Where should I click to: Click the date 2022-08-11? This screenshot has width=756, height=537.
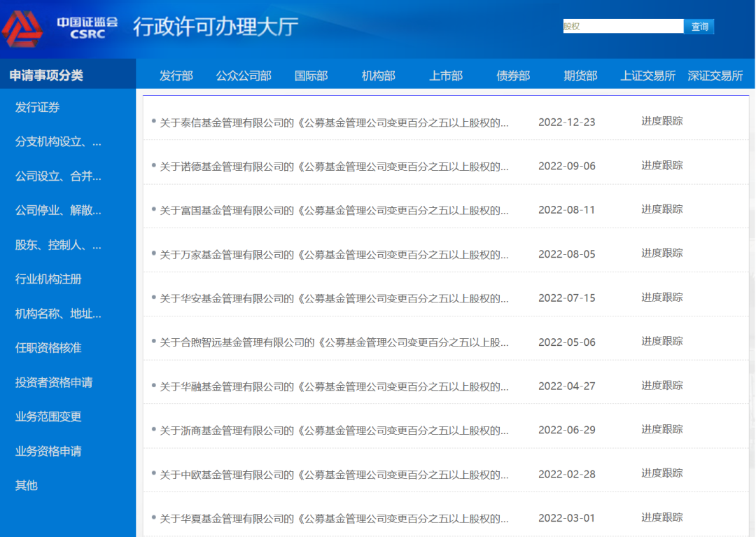(567, 210)
